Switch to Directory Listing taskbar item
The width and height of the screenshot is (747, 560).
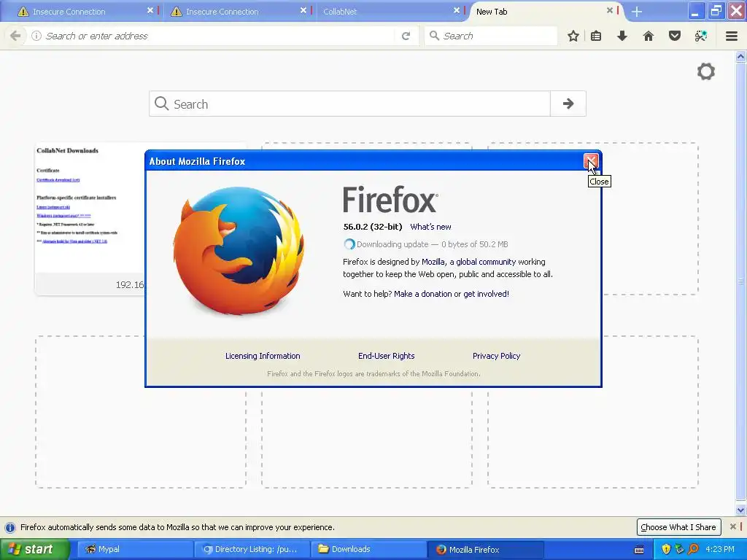point(252,549)
